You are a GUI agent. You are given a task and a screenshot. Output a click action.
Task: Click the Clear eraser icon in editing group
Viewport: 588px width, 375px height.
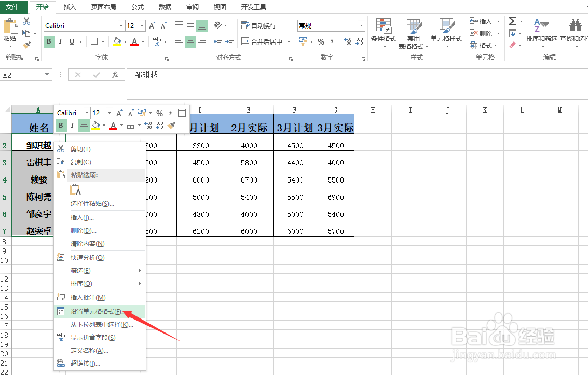[513, 45]
